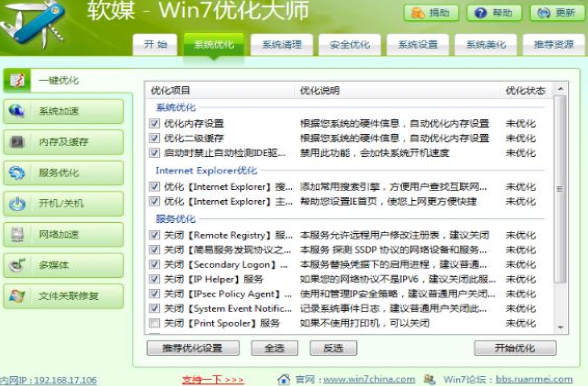588x386 pixels.
Task: Toggle 启动时禁止自动检测IDE驱动 checkbox
Action: [154, 152]
